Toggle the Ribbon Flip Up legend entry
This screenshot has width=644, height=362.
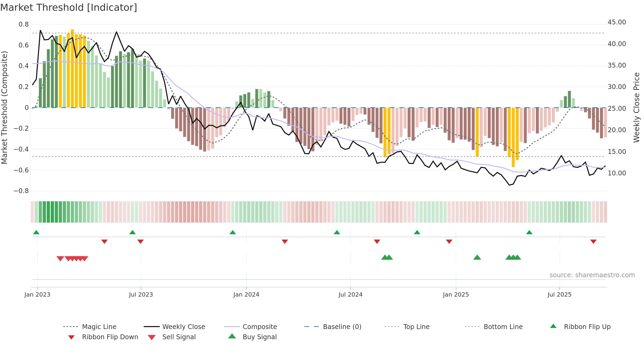[x=580, y=327]
